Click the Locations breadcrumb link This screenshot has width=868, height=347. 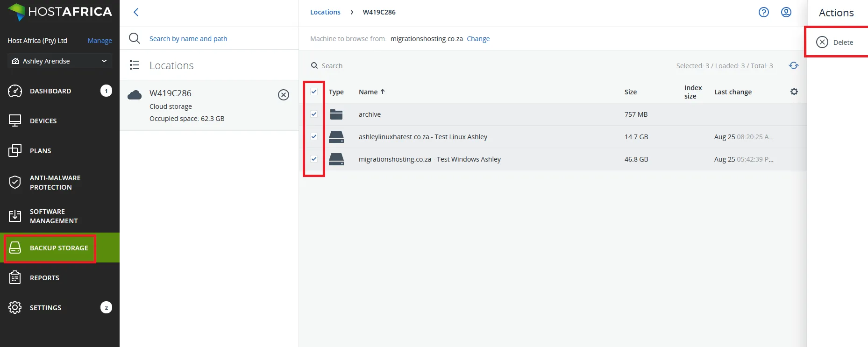pyautogui.click(x=325, y=12)
